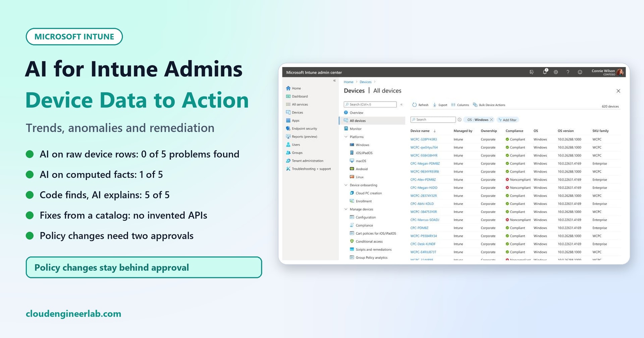Click the Home icon in left navigation
The width and height of the screenshot is (644, 338).
(x=288, y=88)
